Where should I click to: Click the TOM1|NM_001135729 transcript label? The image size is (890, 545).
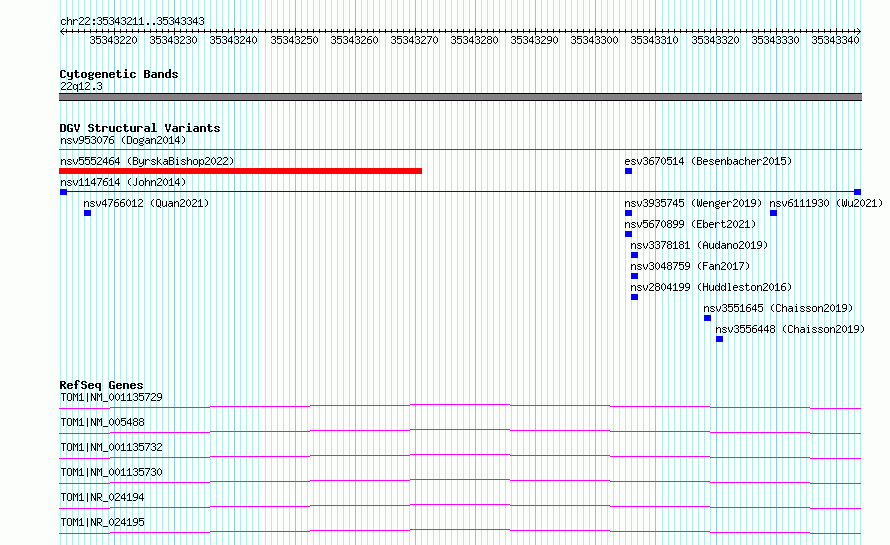coord(111,397)
